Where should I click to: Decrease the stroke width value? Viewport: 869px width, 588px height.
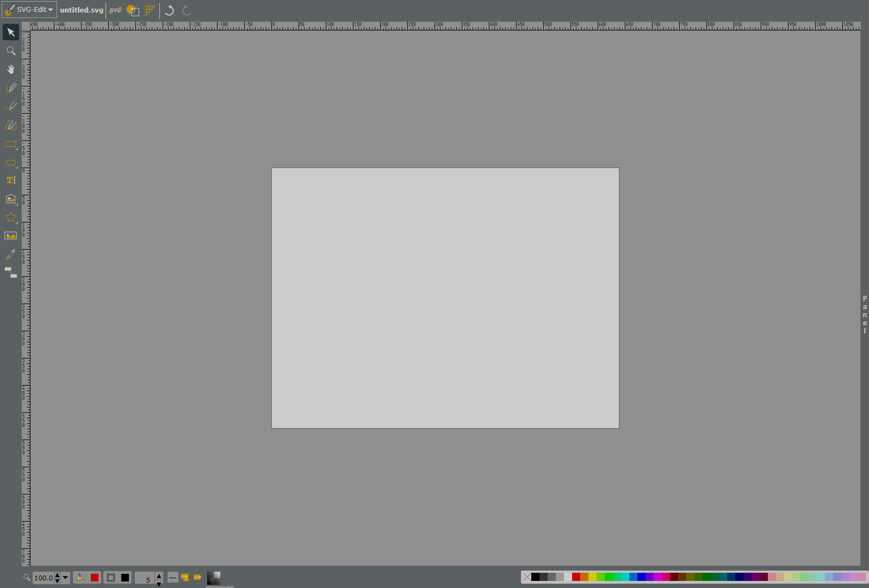159,584
